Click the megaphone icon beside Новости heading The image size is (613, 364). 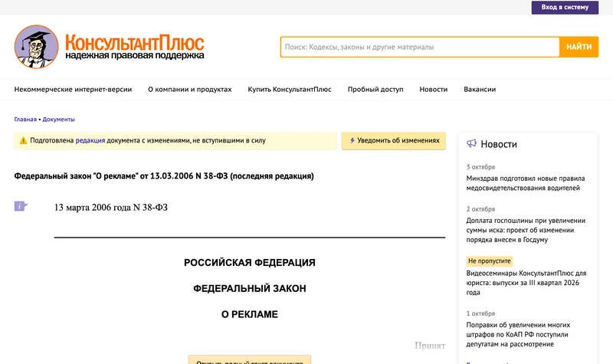point(471,143)
